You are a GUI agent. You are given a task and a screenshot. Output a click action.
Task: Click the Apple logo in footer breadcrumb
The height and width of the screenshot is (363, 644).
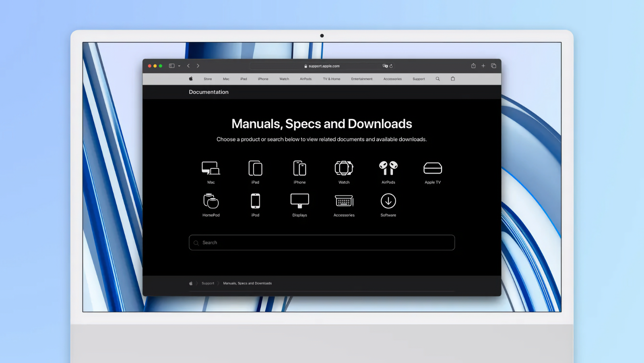point(191,283)
